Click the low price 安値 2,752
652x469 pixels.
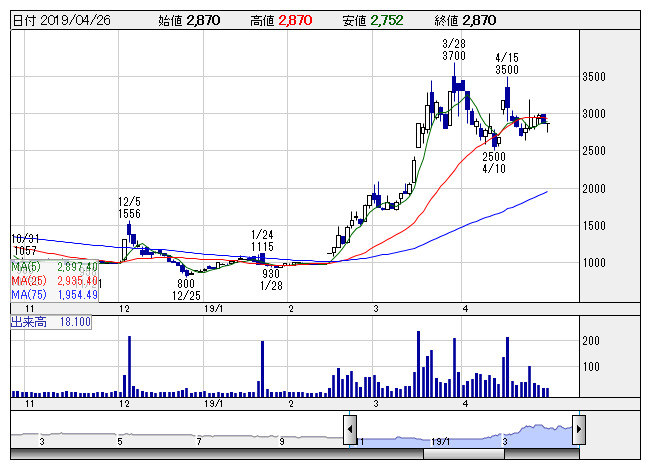[373, 20]
